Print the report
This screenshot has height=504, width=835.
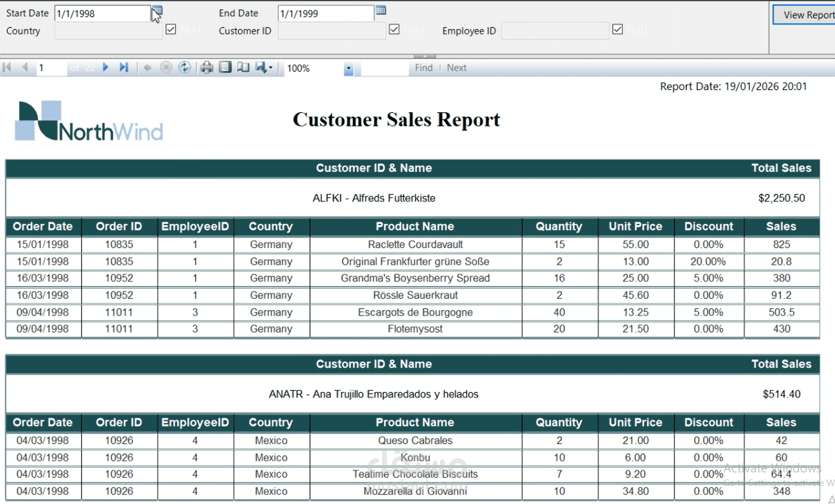(x=207, y=68)
